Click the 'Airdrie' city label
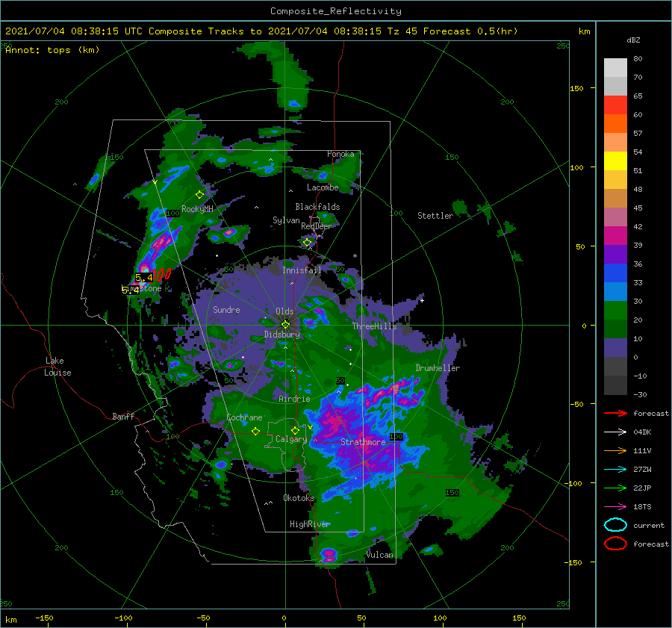 coord(294,399)
